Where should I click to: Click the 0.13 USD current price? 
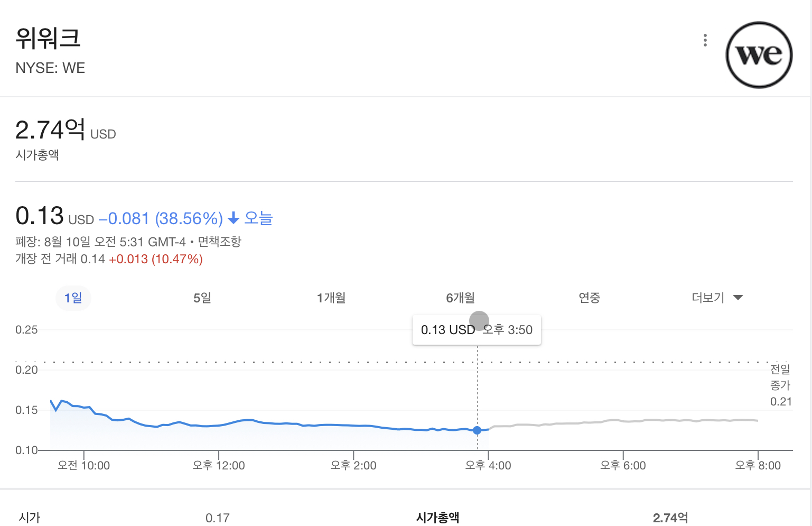pyautogui.click(x=54, y=216)
